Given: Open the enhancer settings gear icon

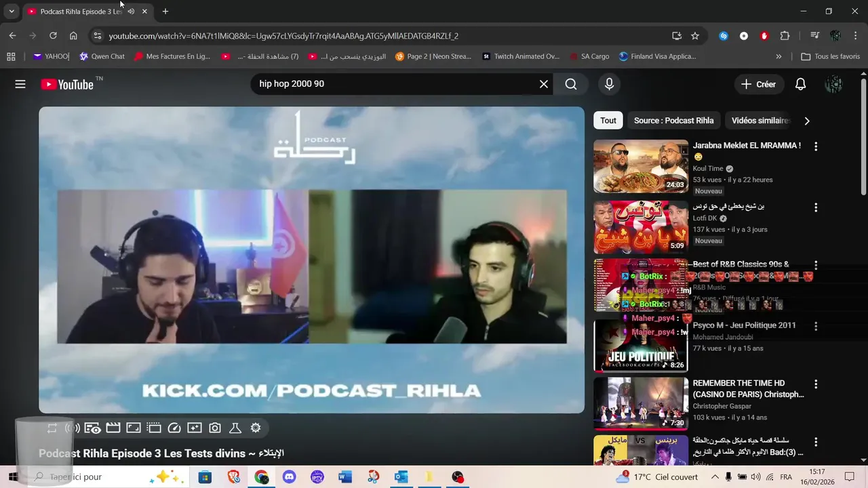Looking at the screenshot, I should [256, 428].
